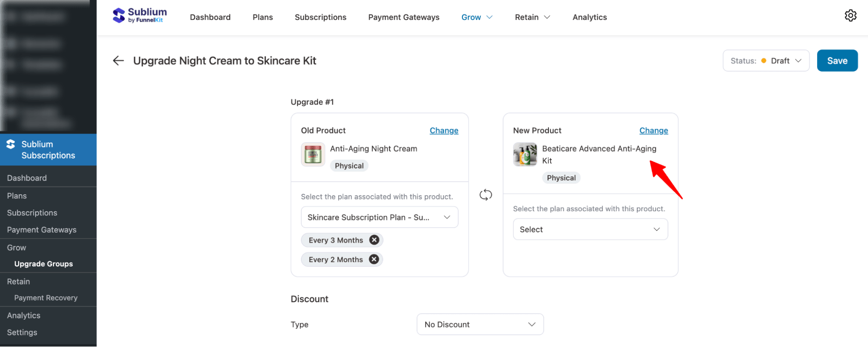The image size is (868, 347).
Task: Click the Beaticare Advanced Anti-Aging Kit name
Action: click(x=599, y=154)
